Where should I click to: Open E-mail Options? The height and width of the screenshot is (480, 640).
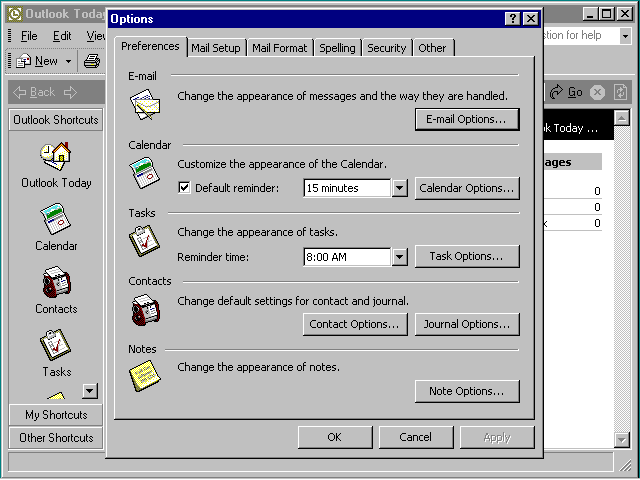(x=467, y=119)
